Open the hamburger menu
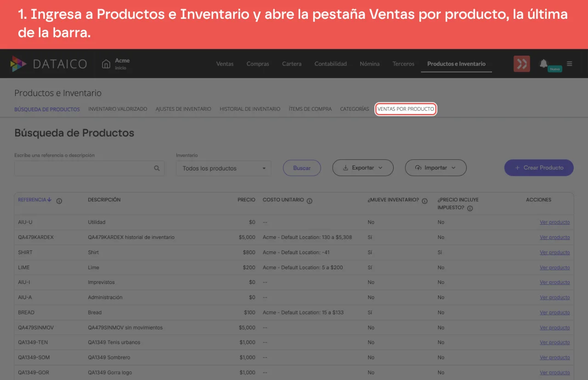Viewport: 588px width, 380px height. point(570,63)
